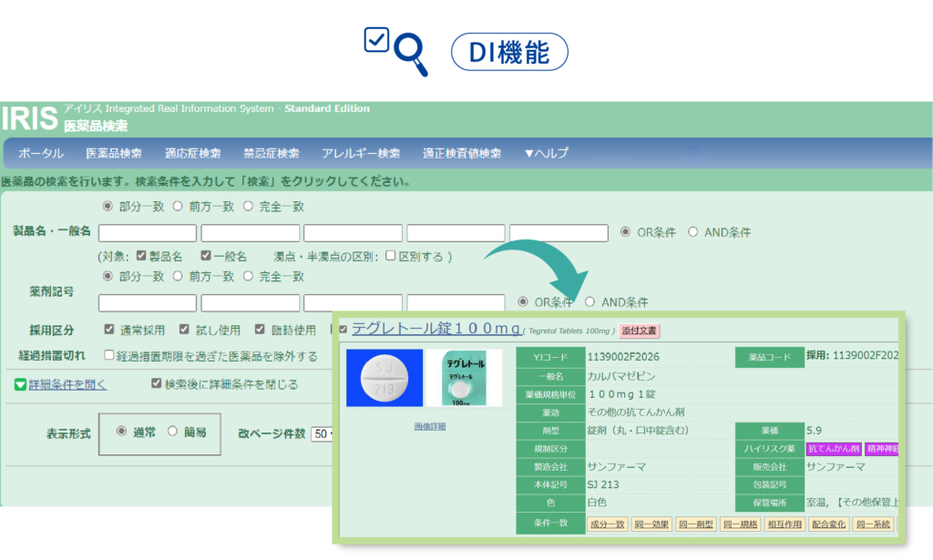Image resolution: width=933 pixels, height=560 pixels.
Task: Open the 詳細条件を開く link
Action: click(x=67, y=384)
